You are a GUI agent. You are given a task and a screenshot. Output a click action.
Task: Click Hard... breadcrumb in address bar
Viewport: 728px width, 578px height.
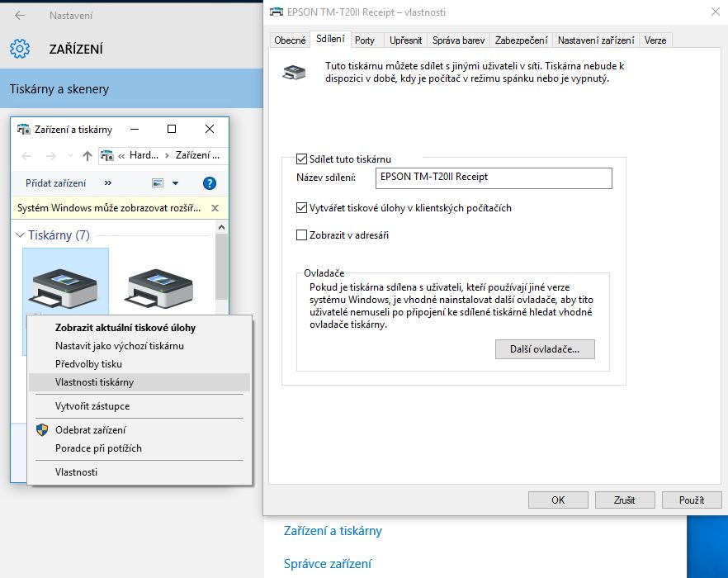(144, 156)
